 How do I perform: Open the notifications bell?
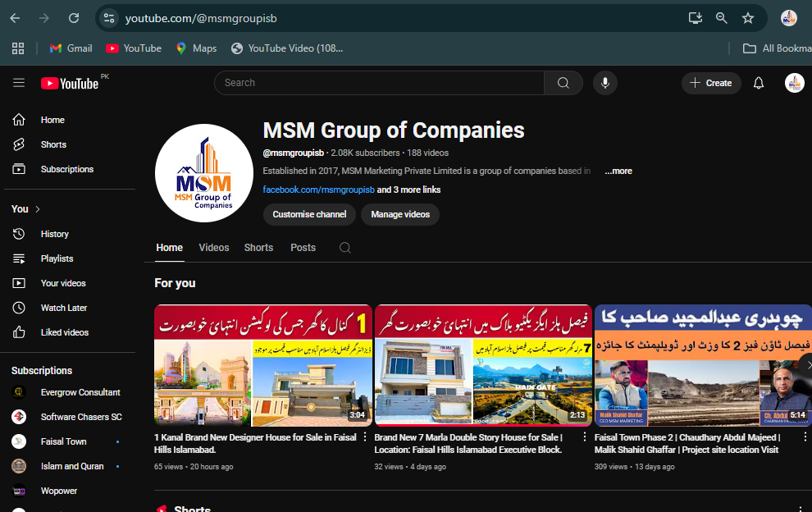(759, 83)
